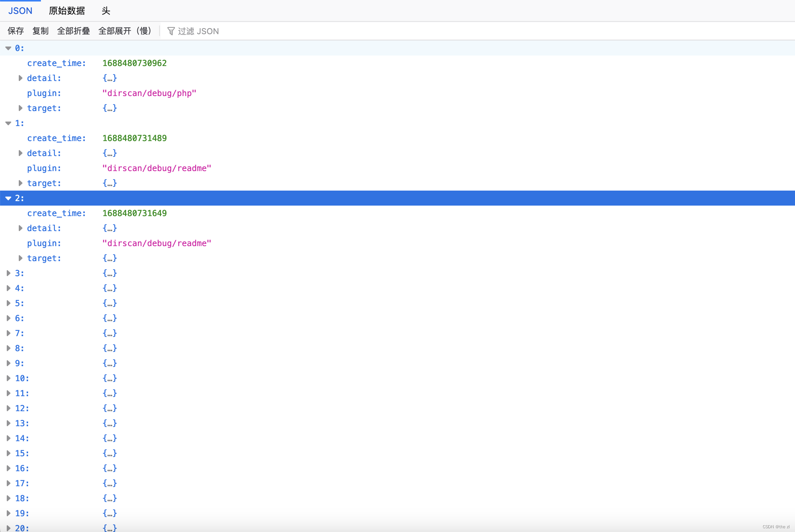Collapse the highlighted item 2
Viewport: 795px width, 532px height.
tap(8, 198)
